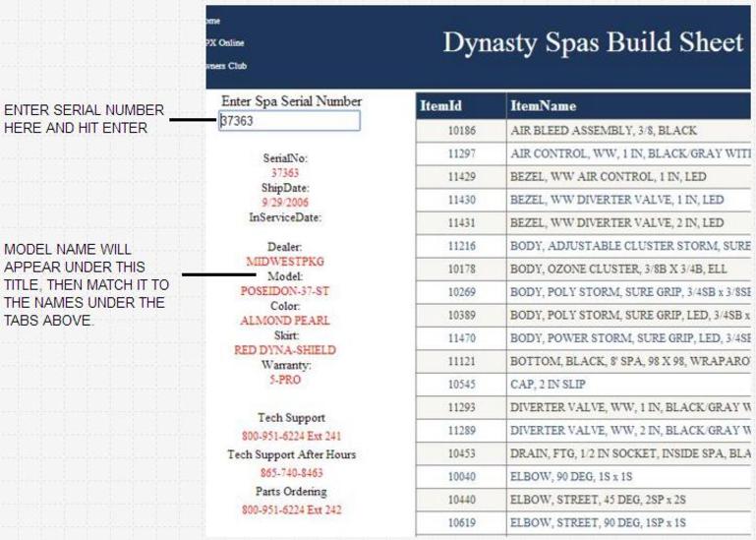Select BEZEL, WW AIR CONTROL, 1 IN, LED

point(609,177)
